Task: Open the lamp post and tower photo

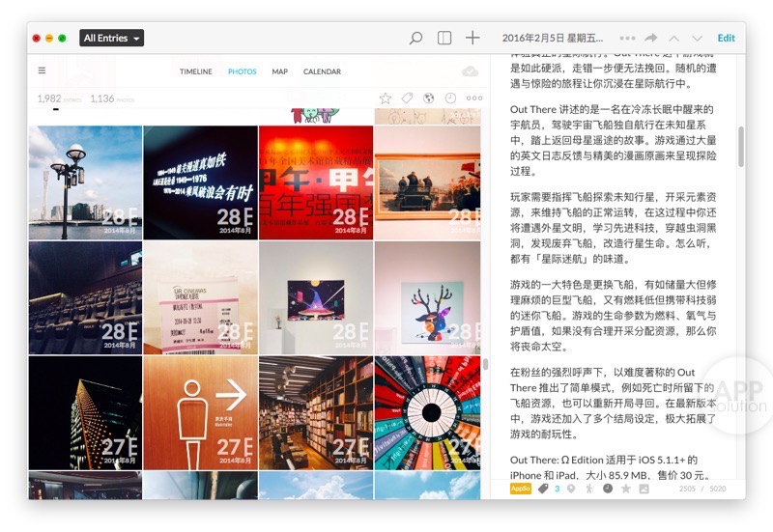Action: point(85,182)
